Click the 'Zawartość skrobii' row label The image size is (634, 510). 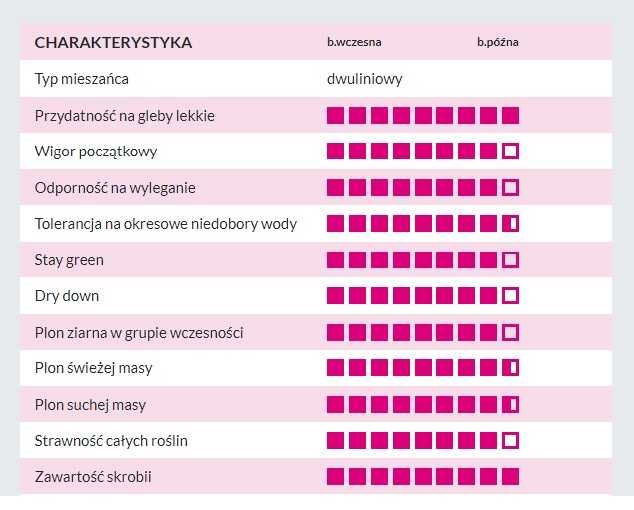(x=93, y=477)
